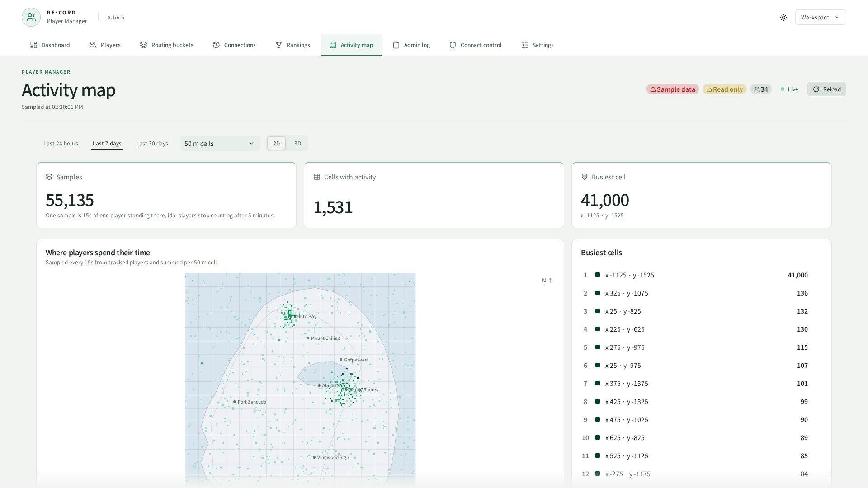The image size is (868, 488).
Task: Click the Rankings trophy icon
Action: click(278, 45)
